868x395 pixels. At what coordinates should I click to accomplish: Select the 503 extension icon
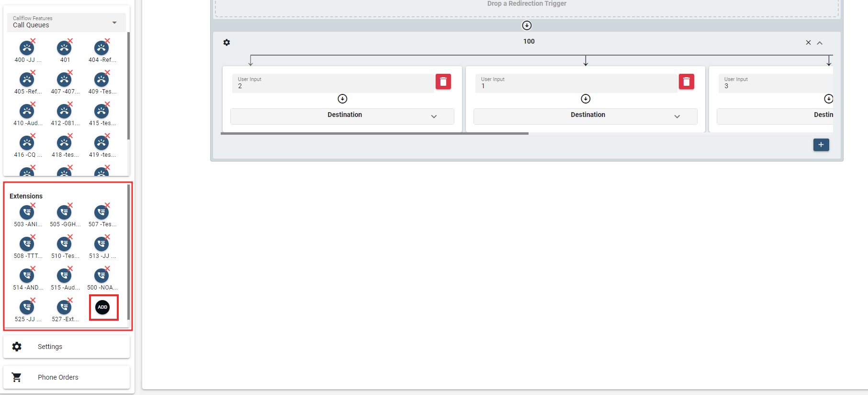[x=27, y=212]
